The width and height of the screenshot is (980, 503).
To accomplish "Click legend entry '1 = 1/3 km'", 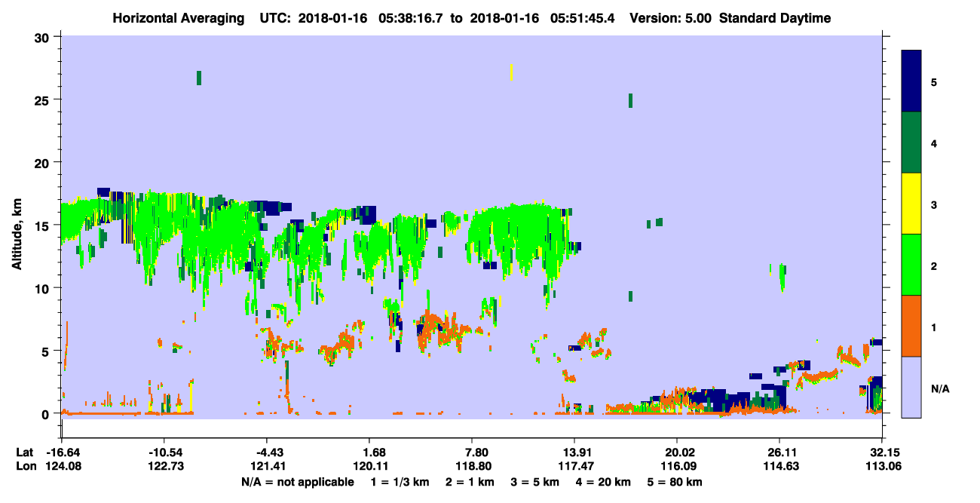I will pyautogui.click(x=401, y=482).
